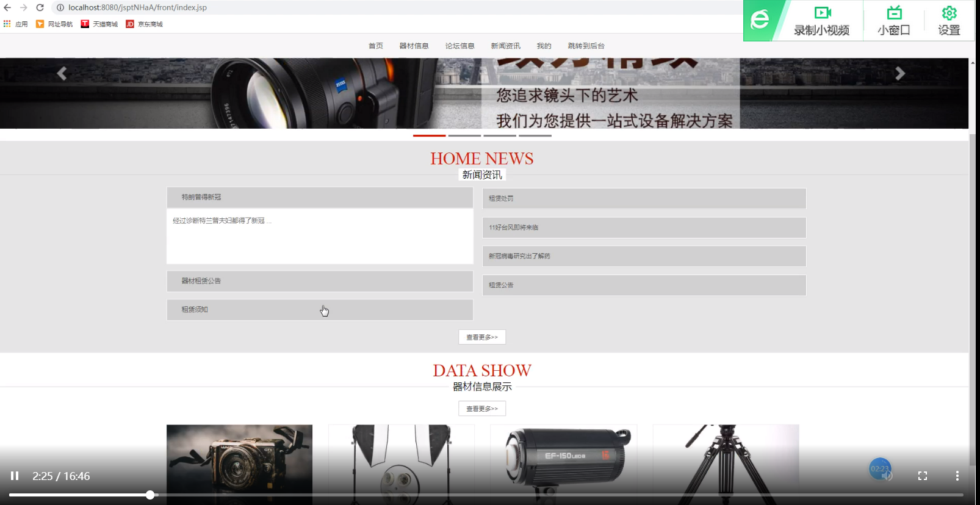Open 器材信息 nav item
This screenshot has width=980, height=505.
414,46
